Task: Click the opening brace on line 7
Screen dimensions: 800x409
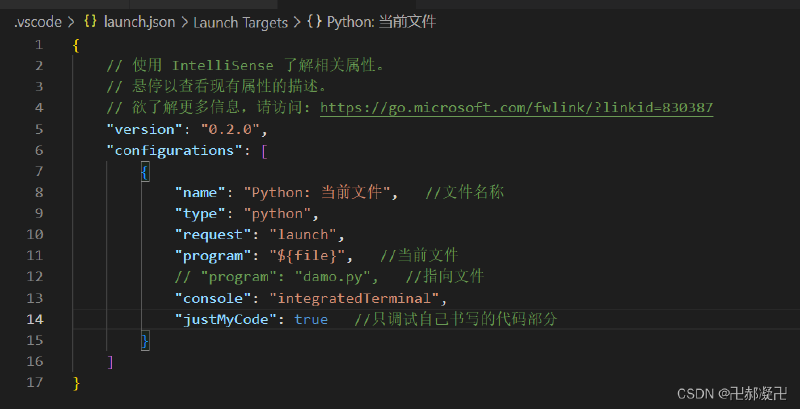Action: (x=145, y=172)
